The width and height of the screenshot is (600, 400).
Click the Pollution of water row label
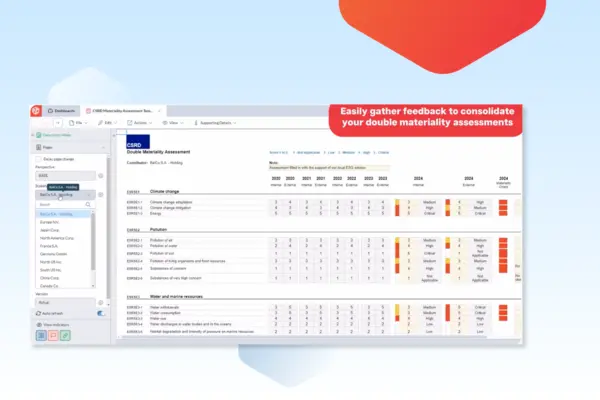163,246
